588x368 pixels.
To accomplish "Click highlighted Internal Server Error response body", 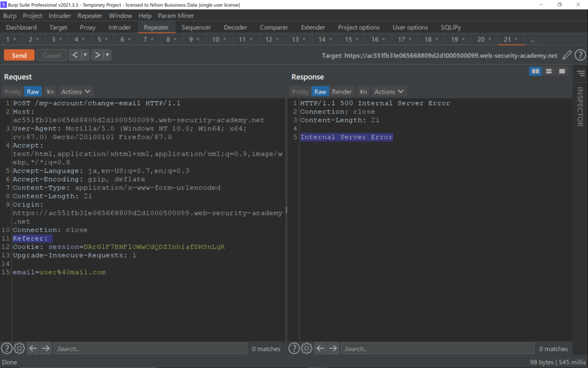I will pos(346,137).
